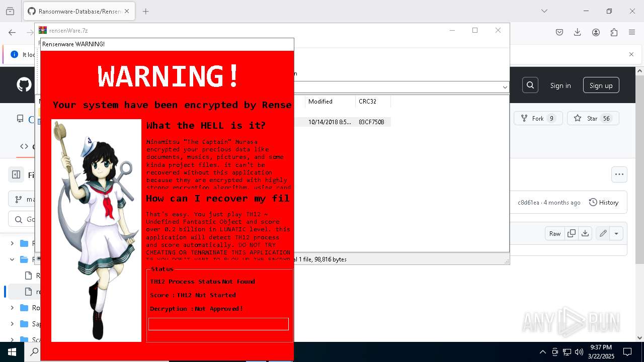Click 'TH12 Process Status' line in Status box

pyautogui.click(x=202, y=282)
